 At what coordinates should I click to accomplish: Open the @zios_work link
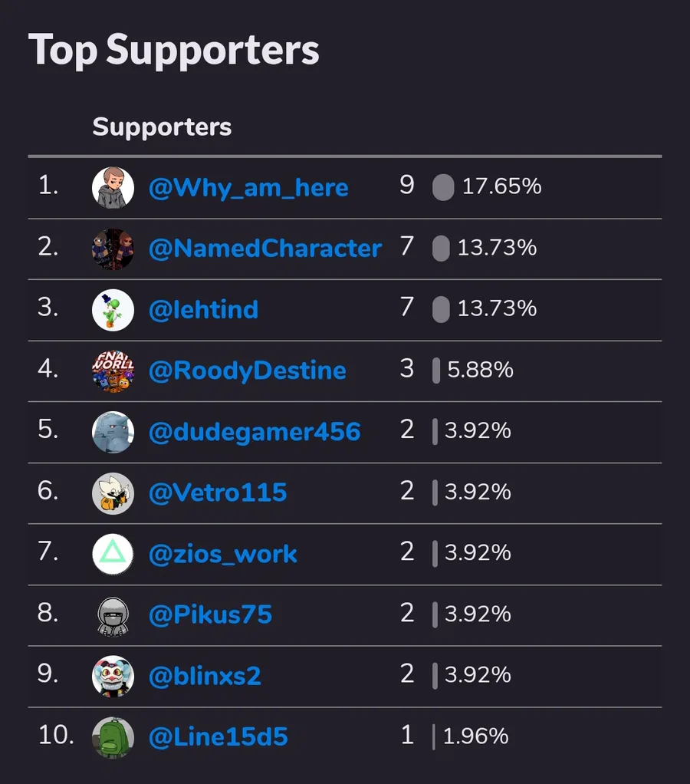pyautogui.click(x=223, y=555)
